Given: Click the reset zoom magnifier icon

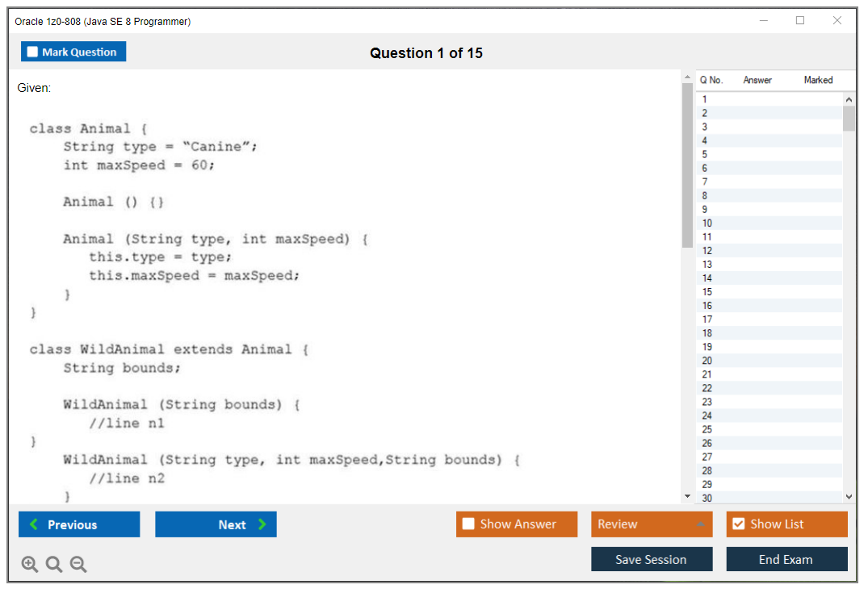Looking at the screenshot, I should coord(54,565).
